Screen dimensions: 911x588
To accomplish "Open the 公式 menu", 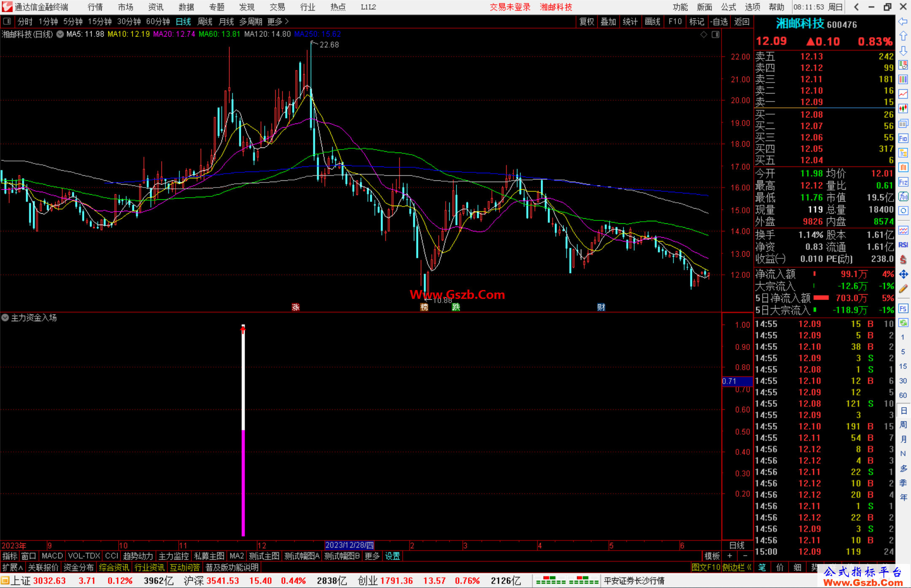I will 728,7.
